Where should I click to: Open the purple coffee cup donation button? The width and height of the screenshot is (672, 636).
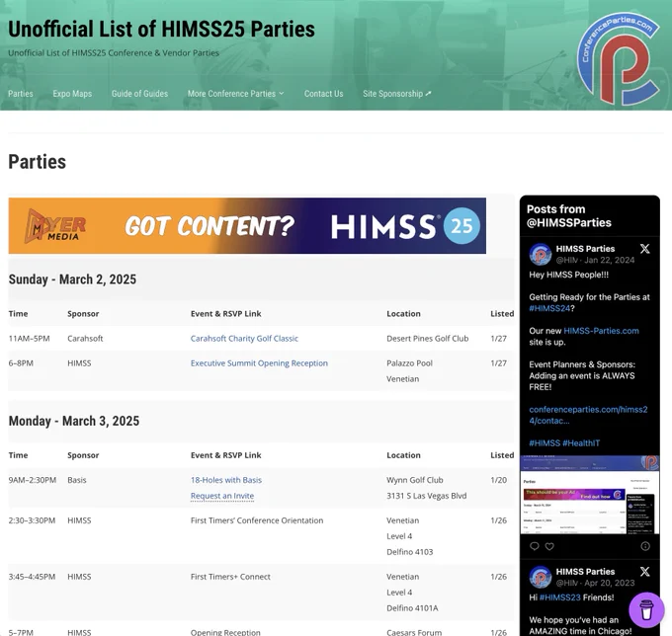coord(646,609)
